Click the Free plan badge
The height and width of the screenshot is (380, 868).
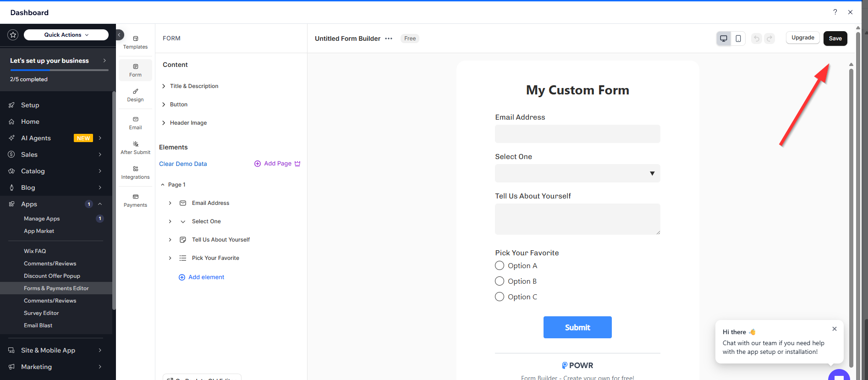(410, 39)
